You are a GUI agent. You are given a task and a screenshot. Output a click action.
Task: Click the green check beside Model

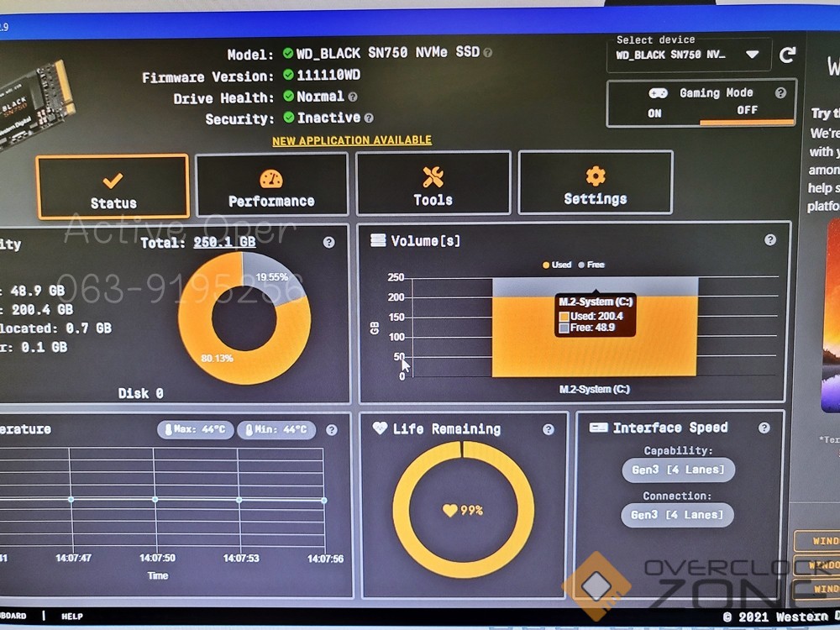(x=288, y=53)
